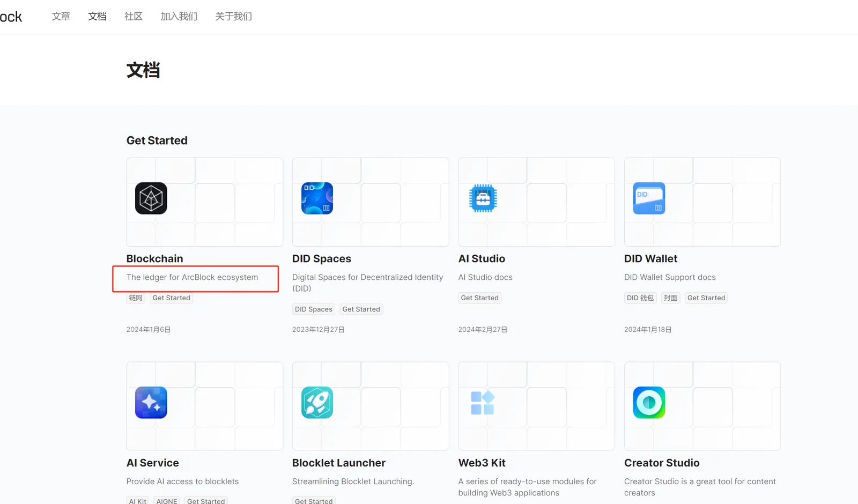
Task: Click "Digital Spaces for Decentralized Identity (DID)" text
Action: [368, 283]
